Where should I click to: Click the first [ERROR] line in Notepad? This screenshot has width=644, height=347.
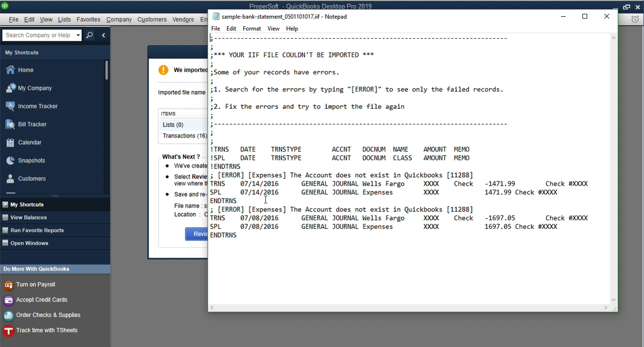(x=341, y=175)
